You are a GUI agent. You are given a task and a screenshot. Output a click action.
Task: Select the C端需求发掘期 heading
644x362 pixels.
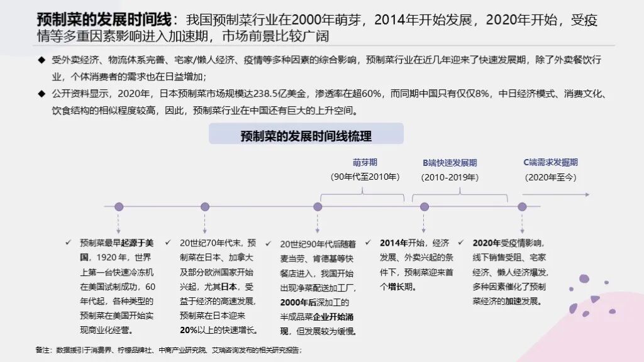(550, 162)
